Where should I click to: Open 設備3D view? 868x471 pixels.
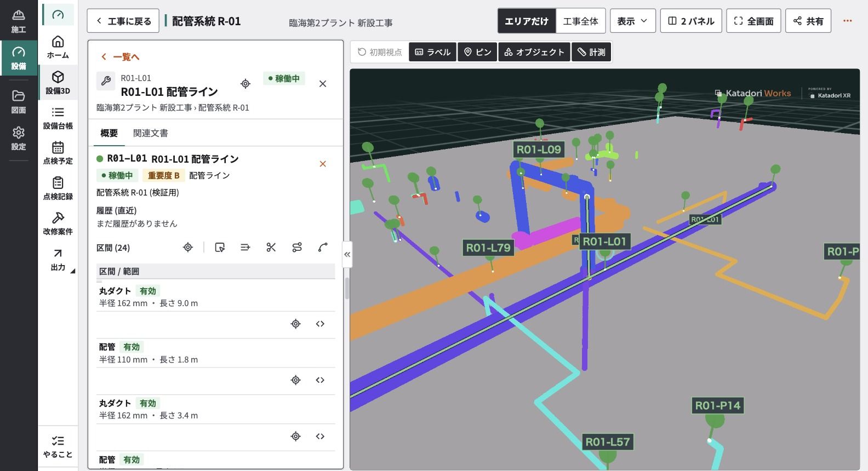[x=58, y=82]
